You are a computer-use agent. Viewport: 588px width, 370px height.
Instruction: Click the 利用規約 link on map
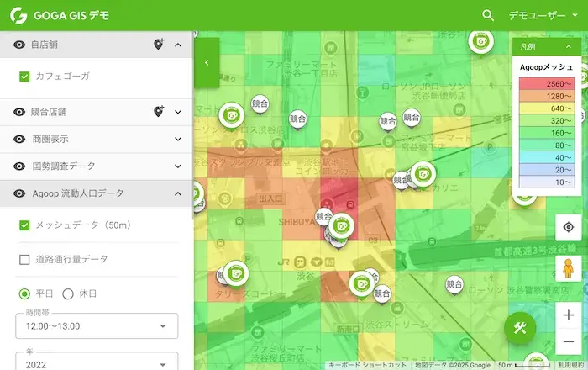(x=570, y=365)
